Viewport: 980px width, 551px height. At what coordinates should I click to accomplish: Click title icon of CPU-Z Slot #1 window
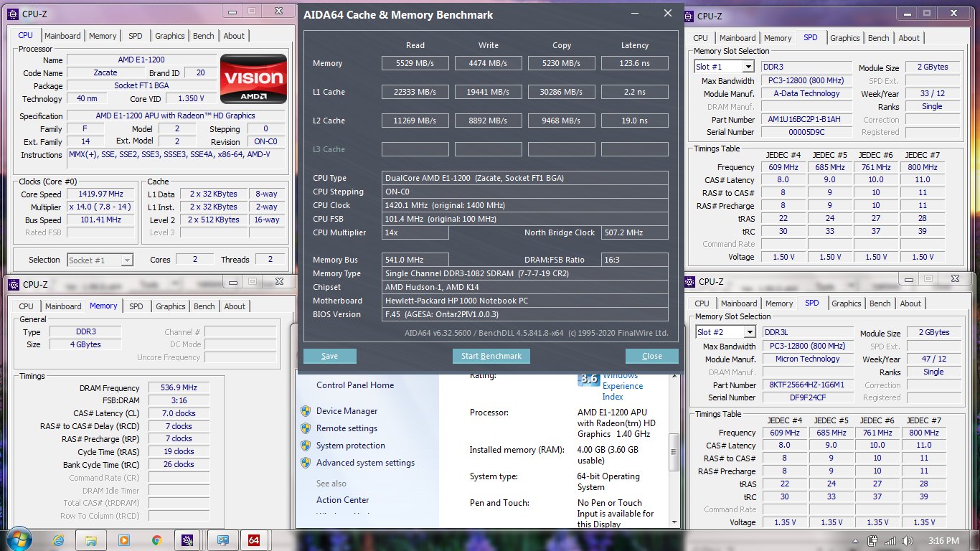(x=689, y=16)
